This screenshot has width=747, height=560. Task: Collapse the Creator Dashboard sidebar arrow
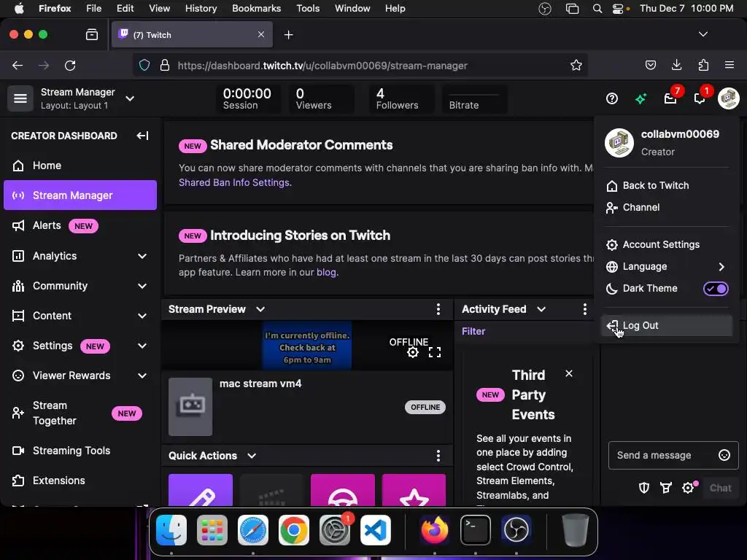point(142,136)
